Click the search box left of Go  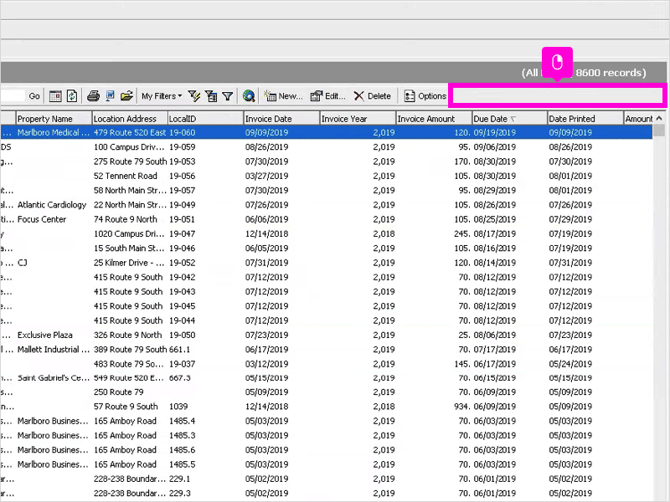13,96
